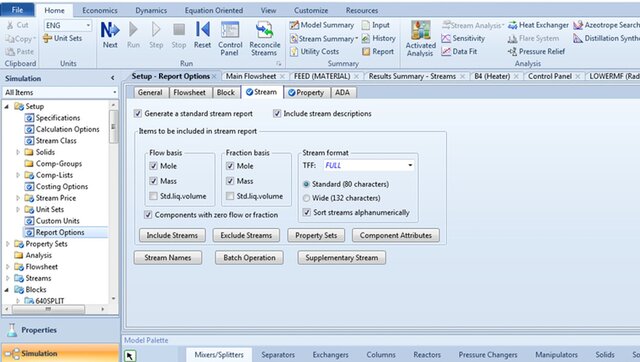This screenshot has width=640, height=362.
Task: Expand the Comp-Lists tree folder
Action: (x=18, y=175)
